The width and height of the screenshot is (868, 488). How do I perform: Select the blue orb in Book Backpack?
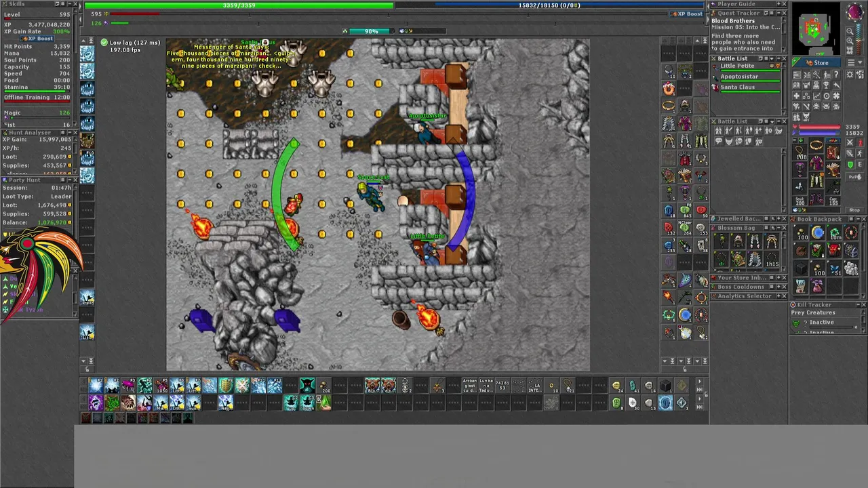pyautogui.click(x=818, y=232)
